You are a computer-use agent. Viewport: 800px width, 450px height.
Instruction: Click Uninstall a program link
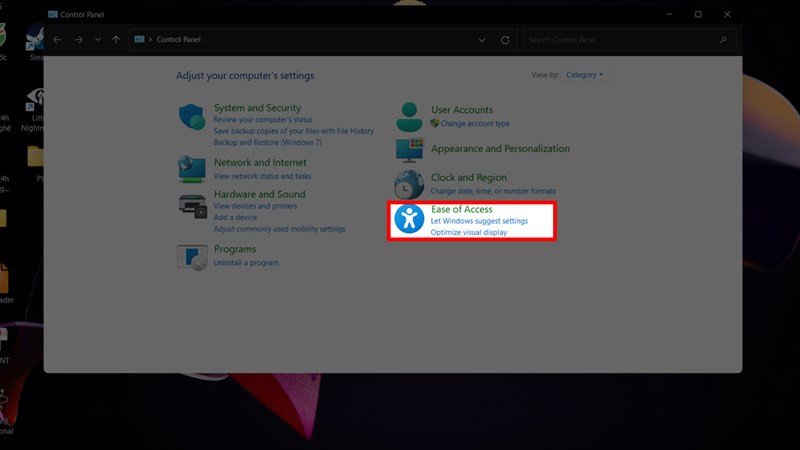point(246,263)
